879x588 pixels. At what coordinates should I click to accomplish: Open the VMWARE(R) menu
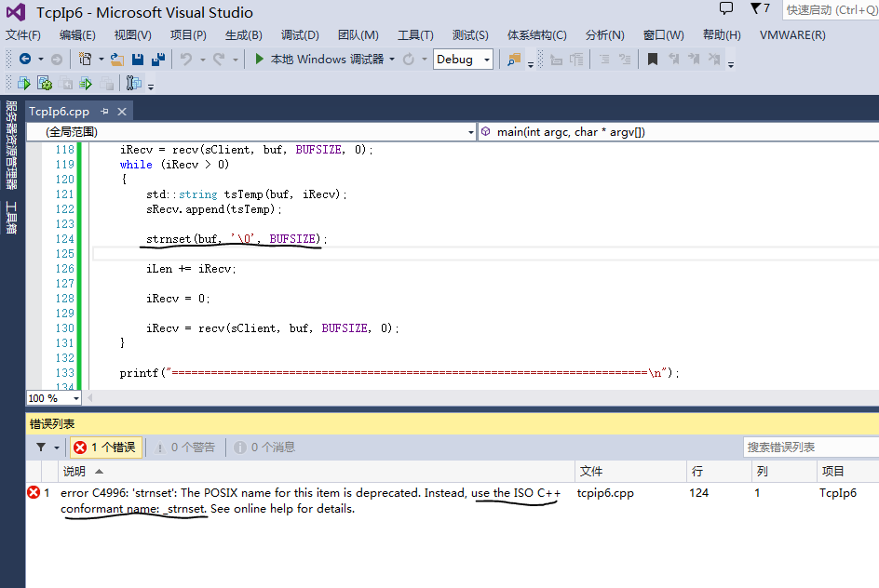(792, 35)
